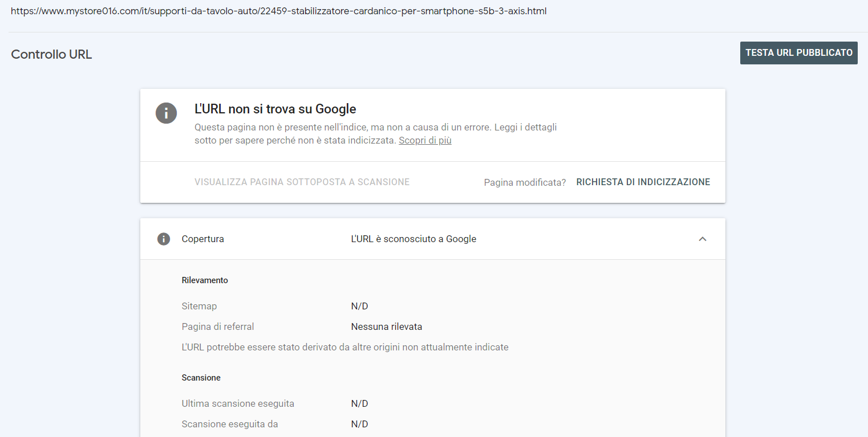Click the Rilevamento section heading
Viewport: 868px width, 437px height.
(205, 280)
